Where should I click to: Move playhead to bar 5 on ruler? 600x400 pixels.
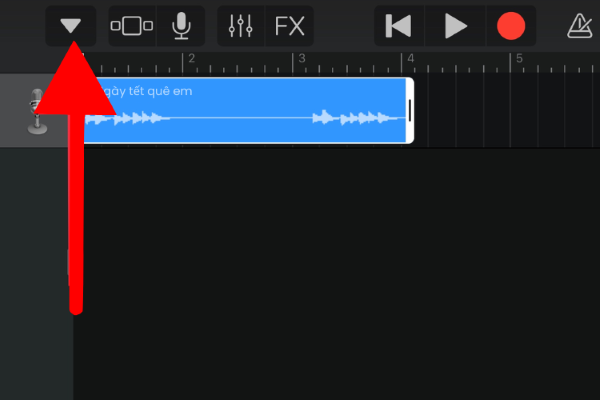(x=510, y=62)
